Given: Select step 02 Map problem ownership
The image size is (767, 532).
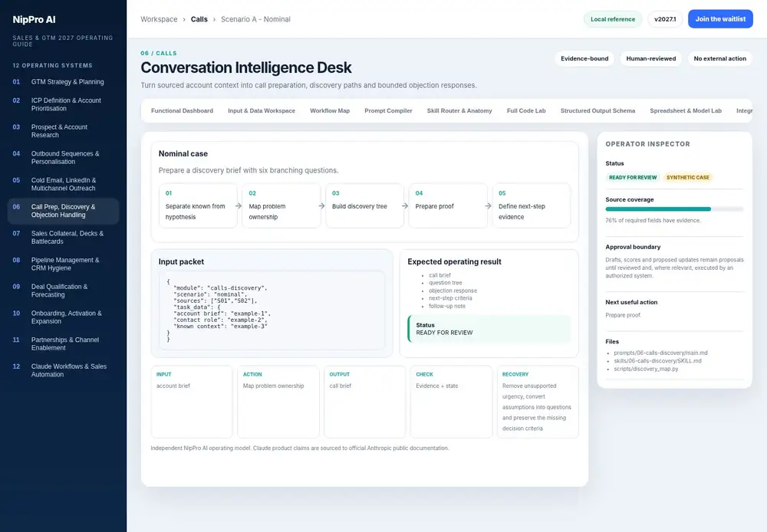Looking at the screenshot, I should coord(281,206).
